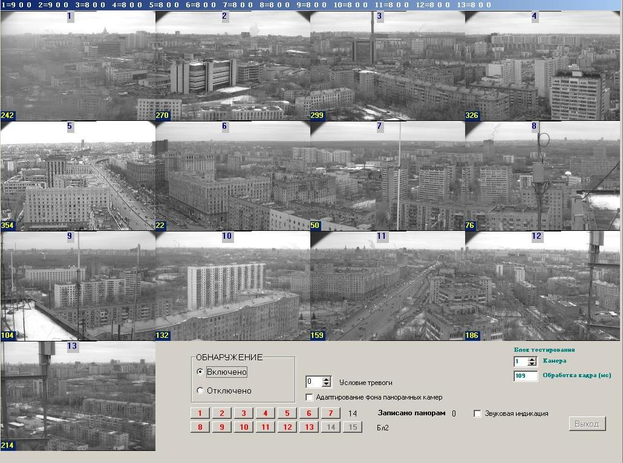Screen dimensions: 623x463
Task: Open camera 4 panorama view
Action: pos(542,66)
